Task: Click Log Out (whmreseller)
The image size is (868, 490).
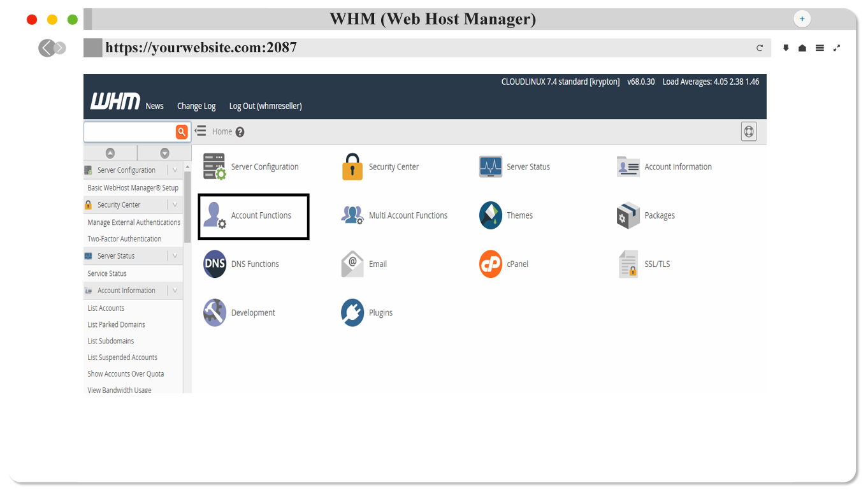Action: (x=265, y=106)
